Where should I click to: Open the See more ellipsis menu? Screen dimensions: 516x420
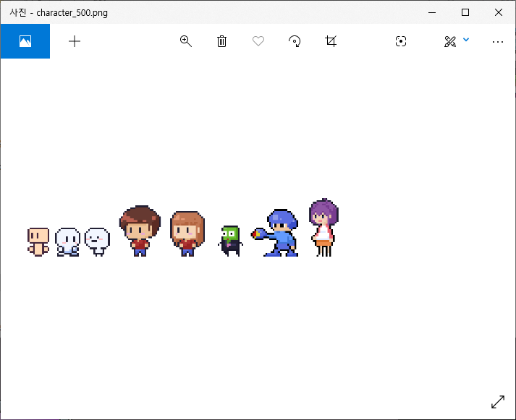[498, 42]
